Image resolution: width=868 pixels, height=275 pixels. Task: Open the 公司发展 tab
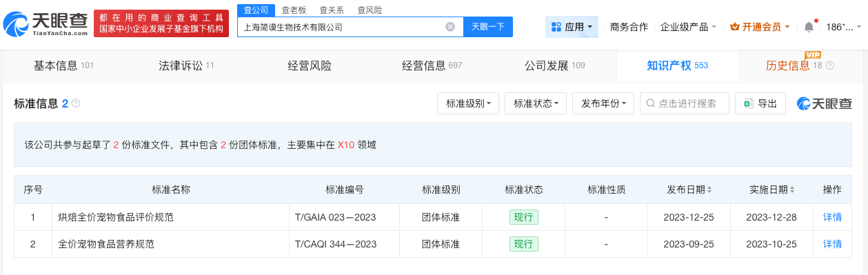point(554,65)
